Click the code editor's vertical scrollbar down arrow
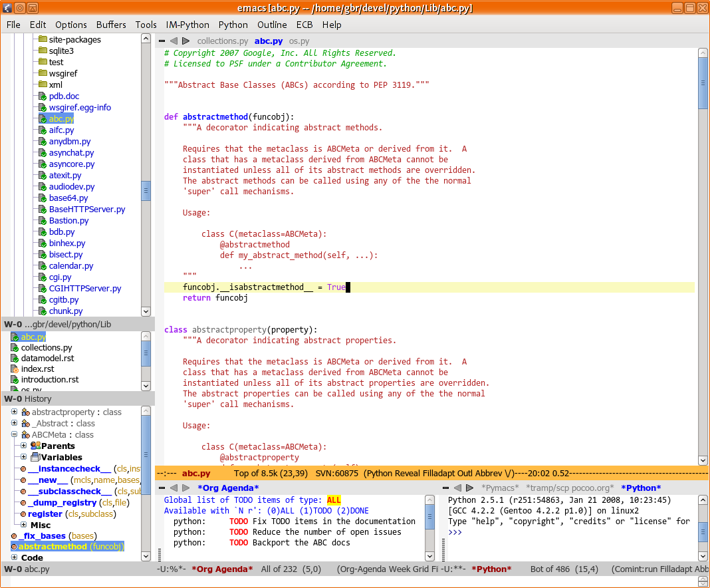This screenshot has height=588, width=710. point(703,460)
